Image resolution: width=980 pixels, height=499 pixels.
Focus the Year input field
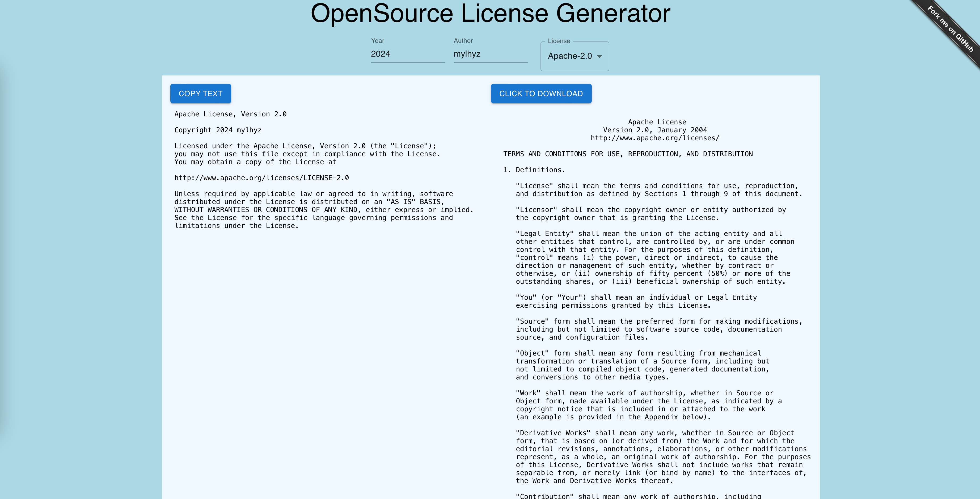(408, 54)
